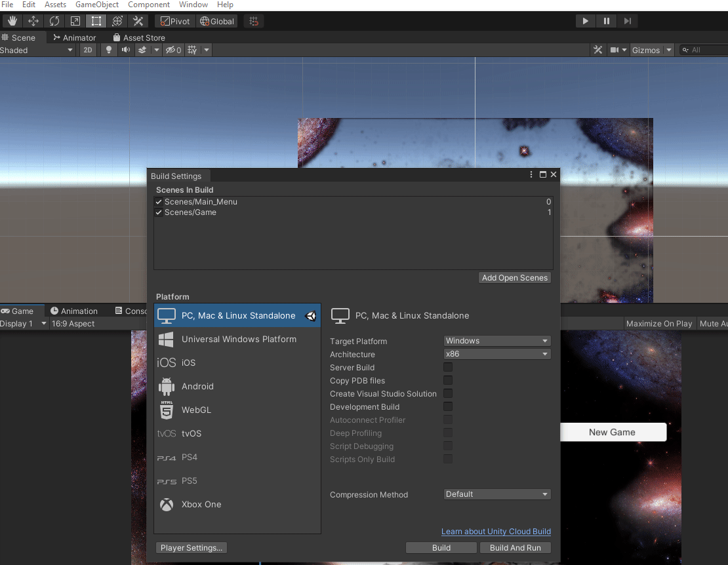The width and height of the screenshot is (728, 565).
Task: Click the scene camera settings icon
Action: tap(615, 50)
